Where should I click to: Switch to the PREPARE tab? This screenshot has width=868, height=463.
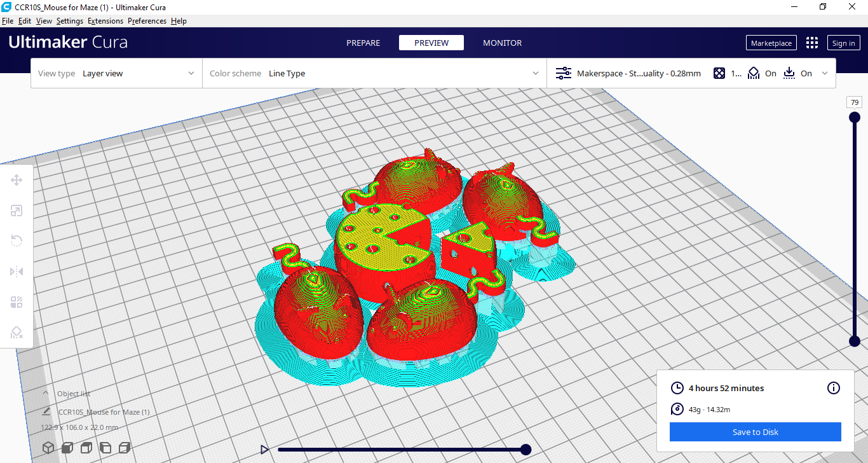(363, 43)
